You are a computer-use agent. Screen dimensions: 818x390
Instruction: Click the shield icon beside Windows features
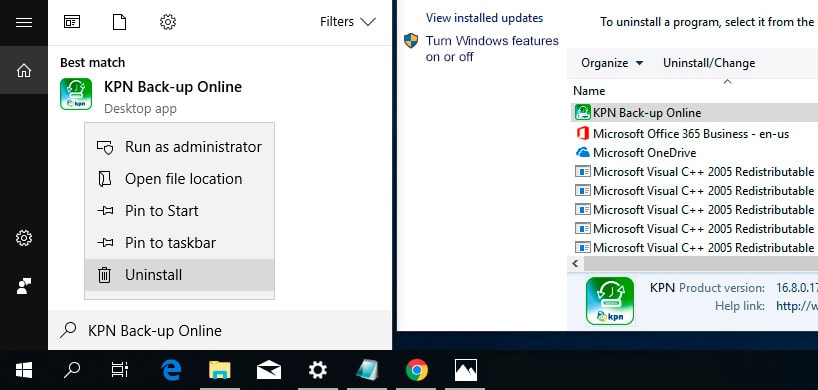411,41
